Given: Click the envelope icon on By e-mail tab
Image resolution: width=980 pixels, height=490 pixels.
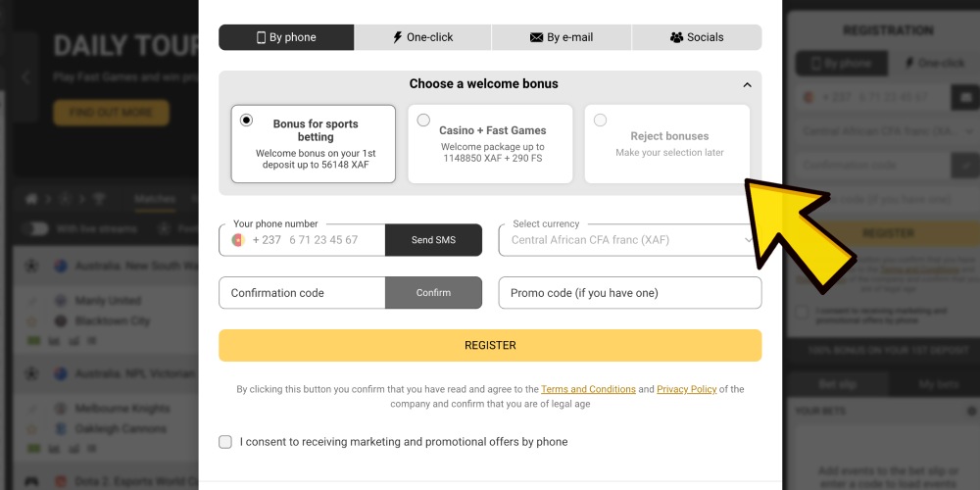Looking at the screenshot, I should coord(536,37).
